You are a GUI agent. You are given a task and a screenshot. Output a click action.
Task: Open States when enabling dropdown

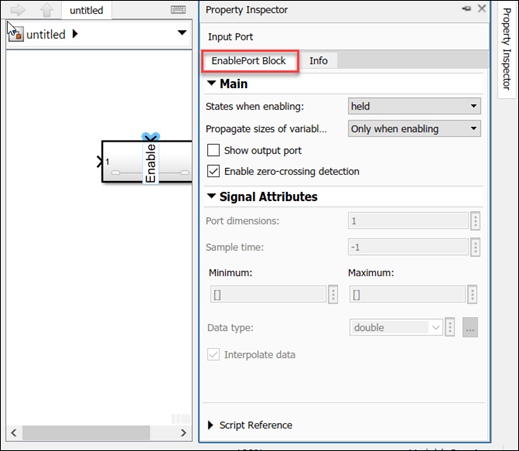tap(414, 106)
